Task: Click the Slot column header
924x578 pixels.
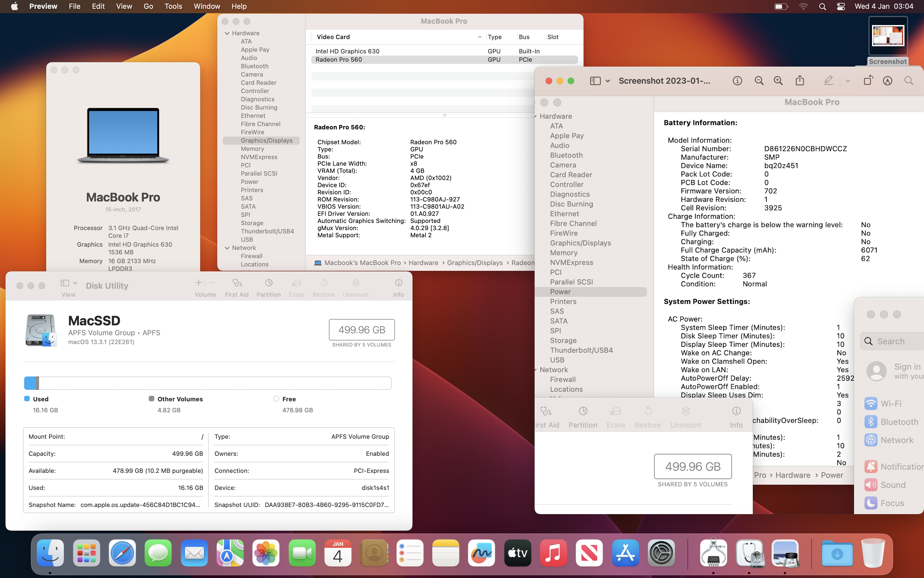Action: 553,37
